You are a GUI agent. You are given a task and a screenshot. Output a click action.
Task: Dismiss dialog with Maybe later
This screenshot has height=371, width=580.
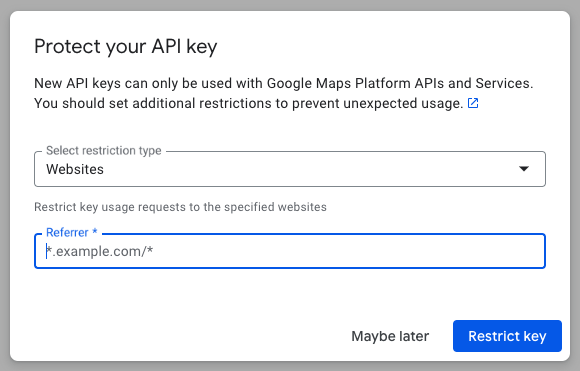coord(390,336)
